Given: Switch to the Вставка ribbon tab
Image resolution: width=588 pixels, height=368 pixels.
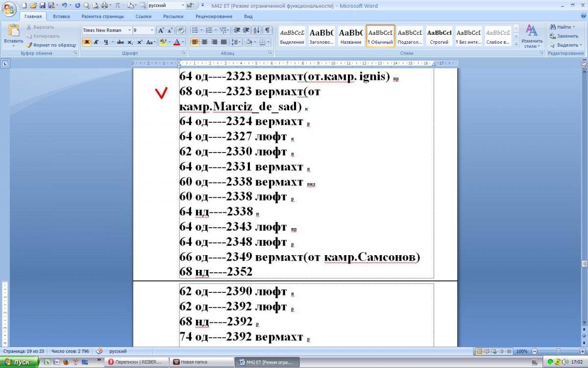Looking at the screenshot, I should 61,16.
